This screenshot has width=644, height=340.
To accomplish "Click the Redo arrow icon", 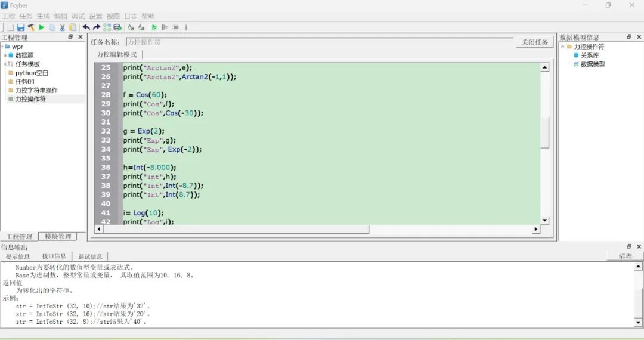I will click(x=97, y=27).
